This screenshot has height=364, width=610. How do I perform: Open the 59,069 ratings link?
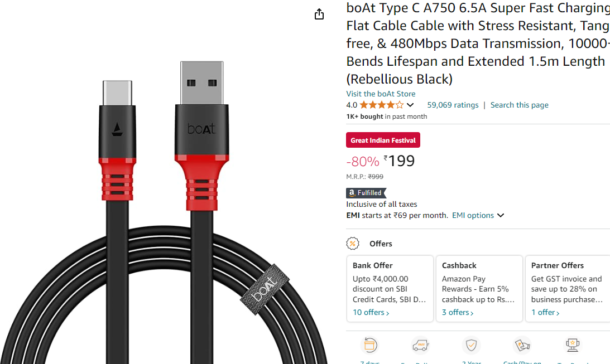tap(453, 105)
